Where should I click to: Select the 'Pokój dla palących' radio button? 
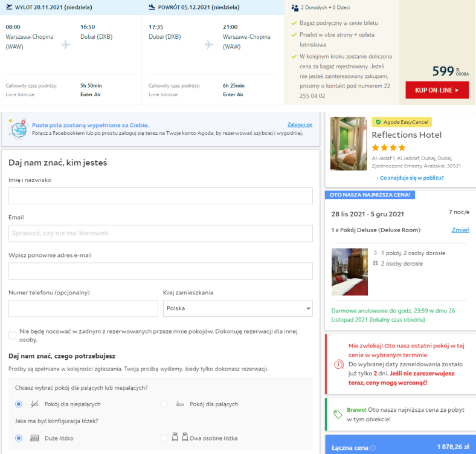(164, 404)
